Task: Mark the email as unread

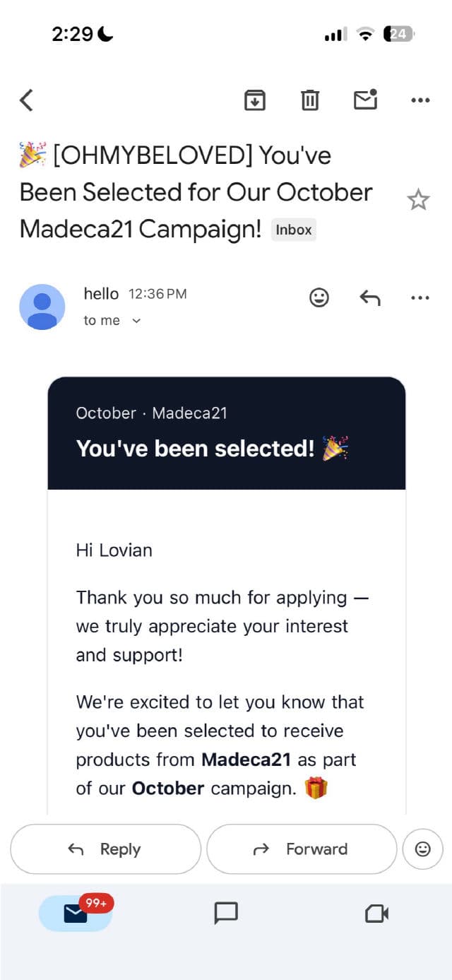Action: pyautogui.click(x=365, y=100)
